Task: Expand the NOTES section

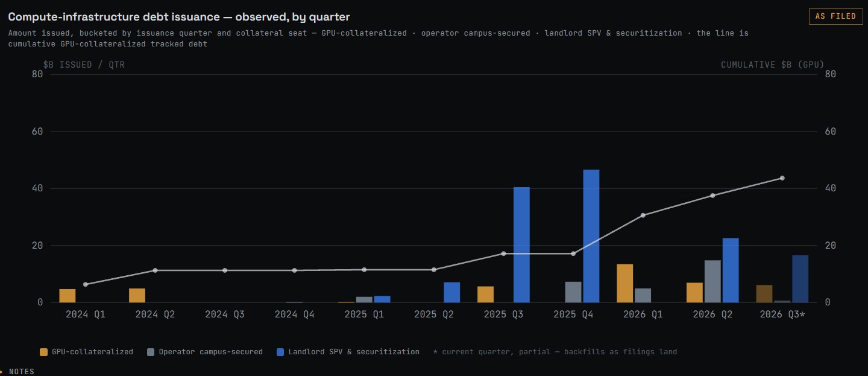Action: pos(18,372)
